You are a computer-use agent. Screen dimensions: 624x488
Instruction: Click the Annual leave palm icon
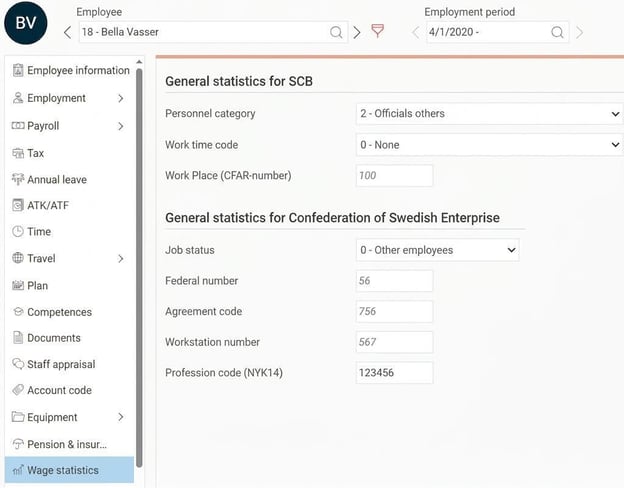pos(18,179)
